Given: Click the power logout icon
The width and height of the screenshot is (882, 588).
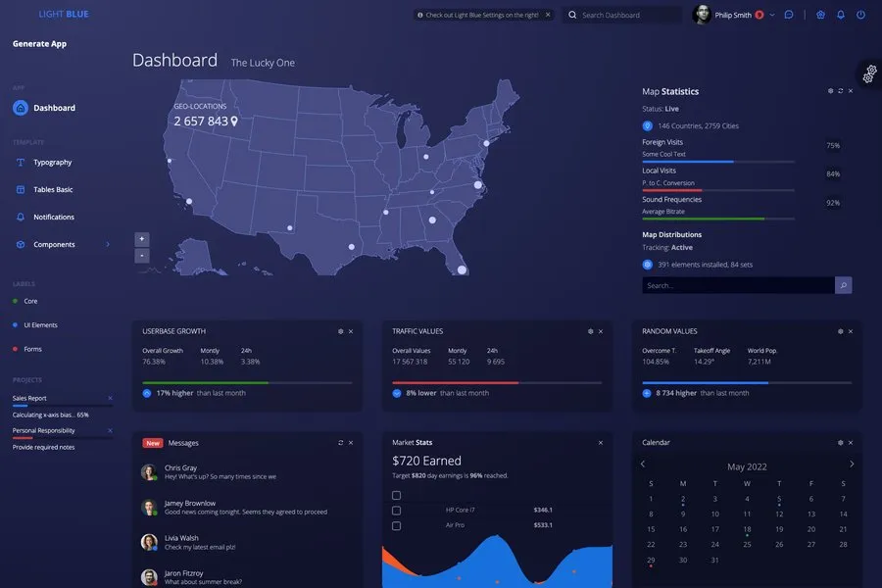Looking at the screenshot, I should (860, 15).
